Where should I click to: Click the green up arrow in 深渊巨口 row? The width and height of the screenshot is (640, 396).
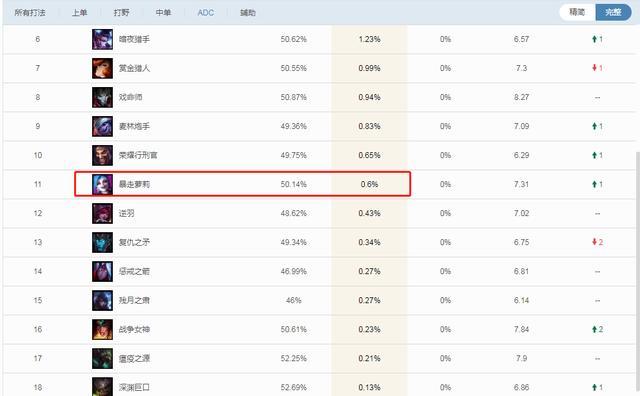[x=594, y=387]
